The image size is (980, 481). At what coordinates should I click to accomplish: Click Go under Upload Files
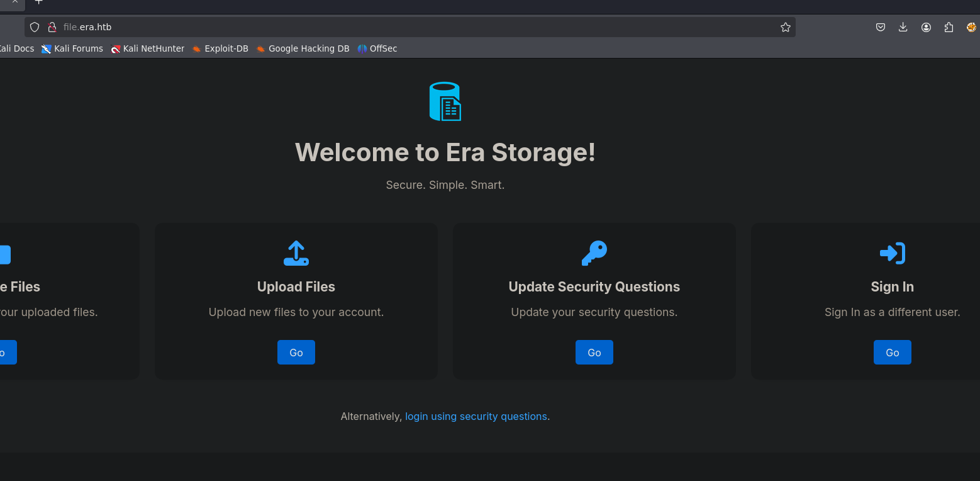pyautogui.click(x=296, y=353)
